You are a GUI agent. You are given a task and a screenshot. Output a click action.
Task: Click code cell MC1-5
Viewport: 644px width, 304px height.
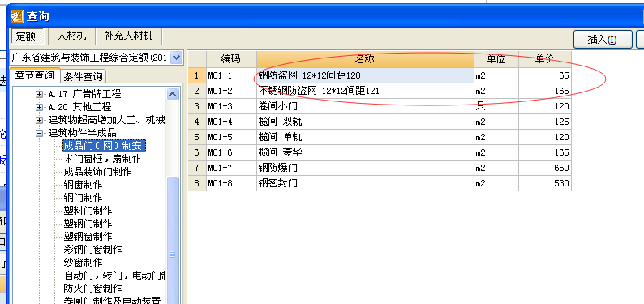pyautogui.click(x=231, y=137)
